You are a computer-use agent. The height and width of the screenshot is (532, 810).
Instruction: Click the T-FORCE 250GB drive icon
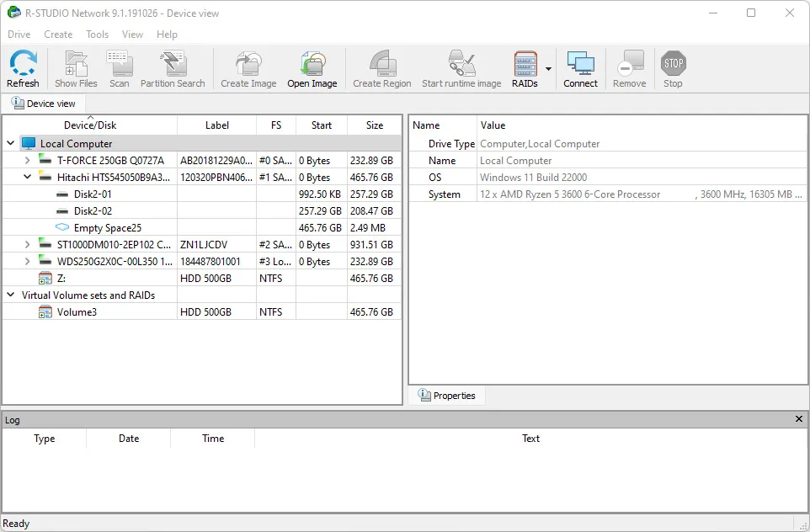click(x=45, y=160)
